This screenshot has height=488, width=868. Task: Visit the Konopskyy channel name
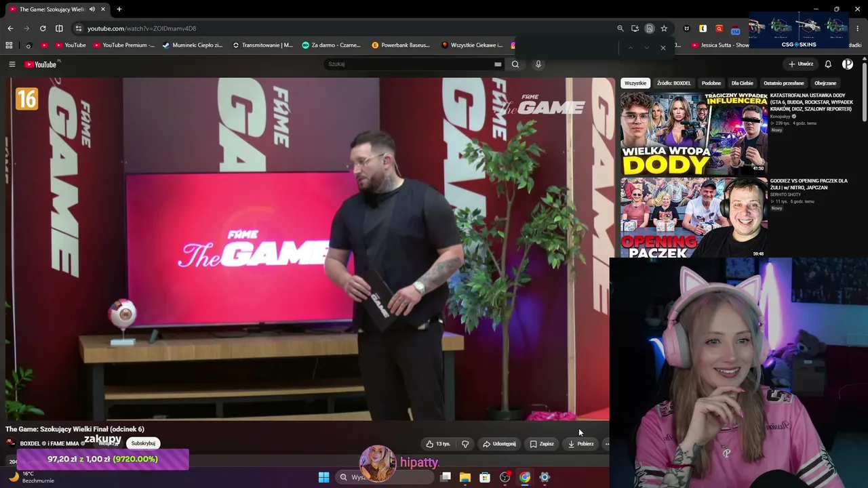point(781,117)
